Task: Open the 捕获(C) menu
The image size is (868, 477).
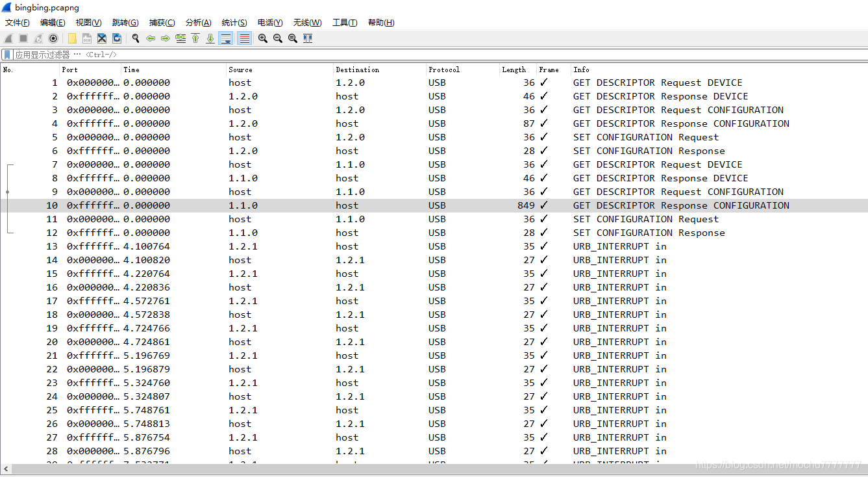Action: tap(162, 23)
